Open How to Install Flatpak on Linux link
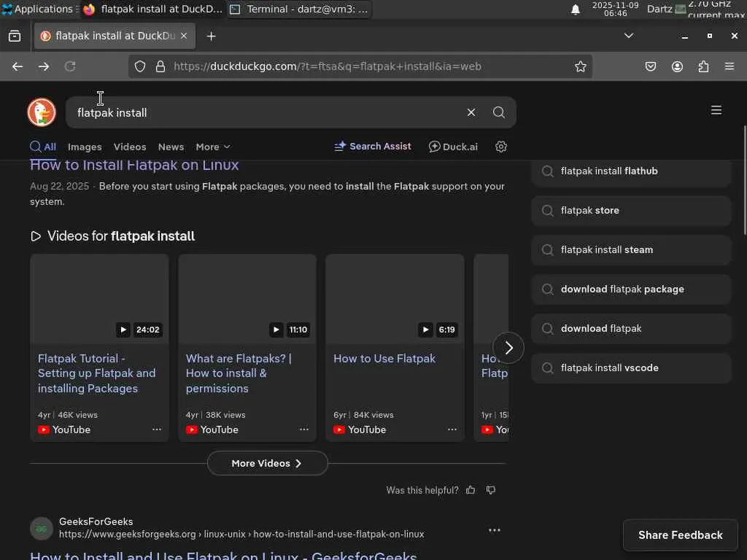747x560 pixels. 134,166
